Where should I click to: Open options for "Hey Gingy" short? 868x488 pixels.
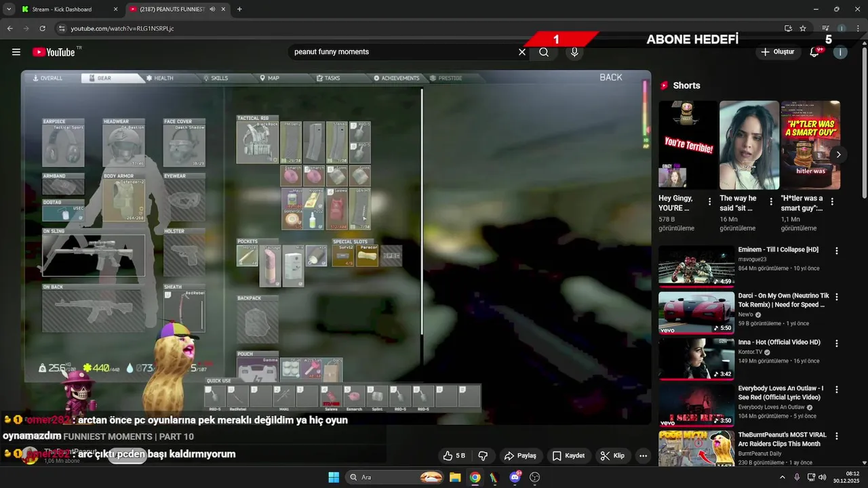point(709,201)
